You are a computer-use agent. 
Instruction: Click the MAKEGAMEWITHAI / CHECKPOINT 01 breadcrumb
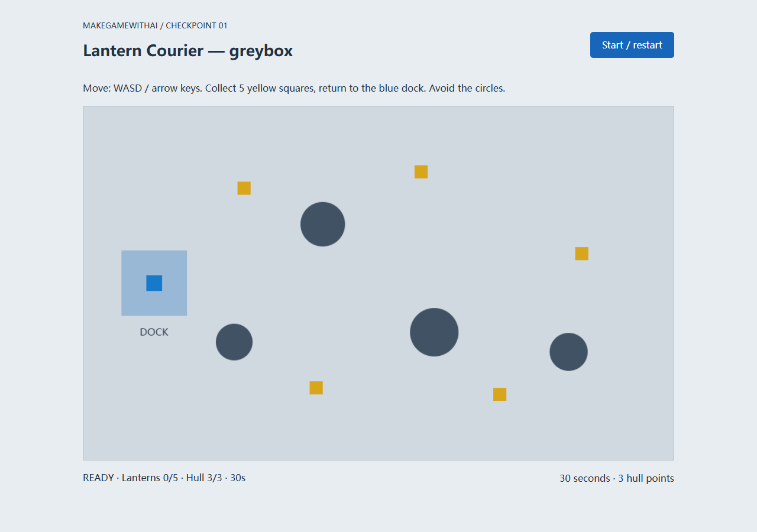155,25
